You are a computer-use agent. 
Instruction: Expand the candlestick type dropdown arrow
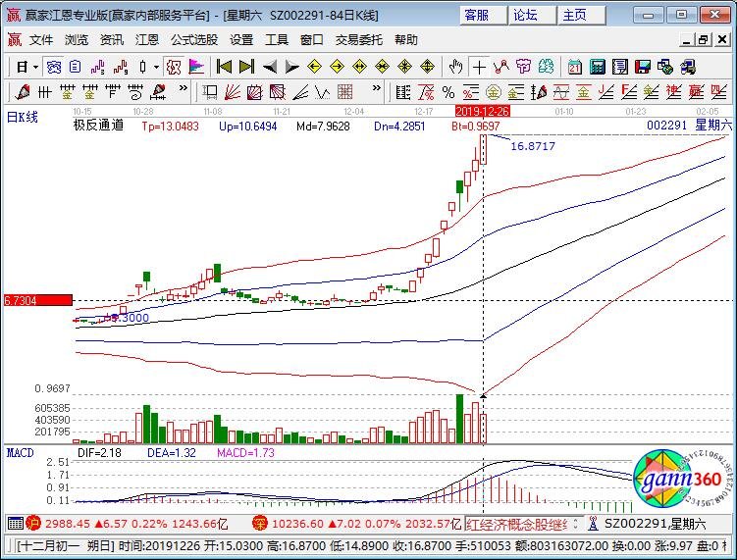(156, 67)
